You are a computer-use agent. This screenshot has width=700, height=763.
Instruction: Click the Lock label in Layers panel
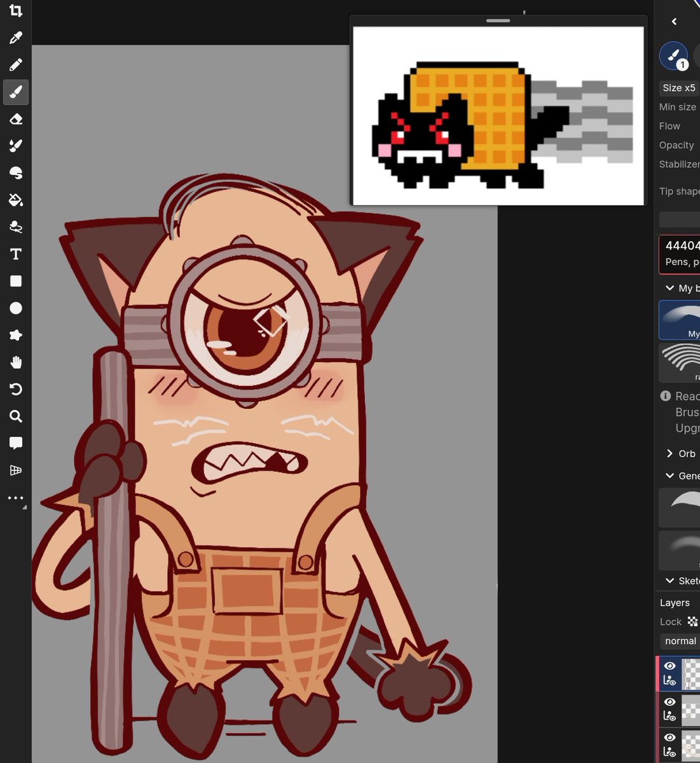coord(671,622)
